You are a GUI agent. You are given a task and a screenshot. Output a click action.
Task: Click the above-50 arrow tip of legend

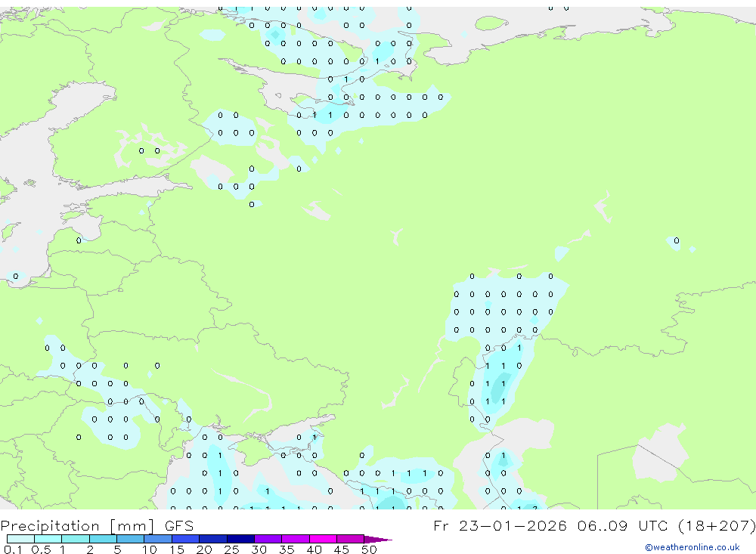pyautogui.click(x=378, y=540)
